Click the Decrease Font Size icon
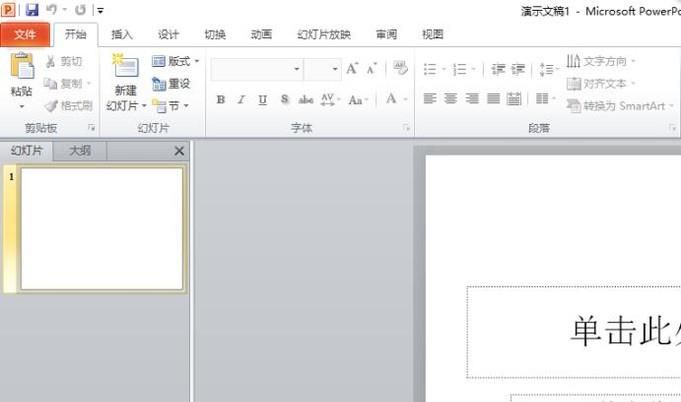The width and height of the screenshot is (681, 402). (x=372, y=69)
